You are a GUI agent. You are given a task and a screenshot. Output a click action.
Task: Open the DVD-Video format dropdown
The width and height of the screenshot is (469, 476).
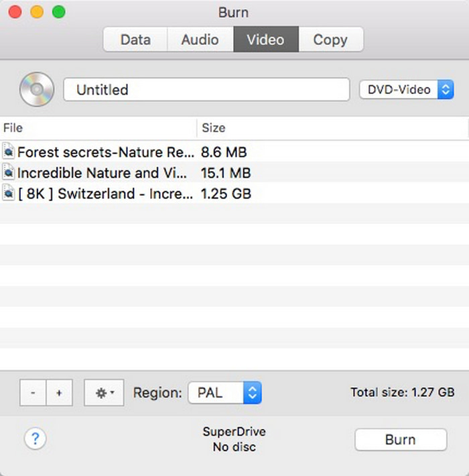tap(407, 90)
